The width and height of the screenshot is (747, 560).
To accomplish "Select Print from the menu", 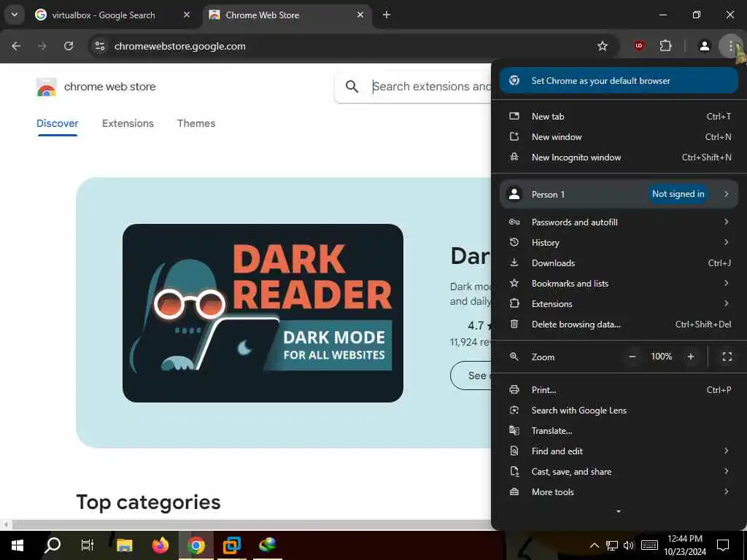I will pyautogui.click(x=619, y=390).
